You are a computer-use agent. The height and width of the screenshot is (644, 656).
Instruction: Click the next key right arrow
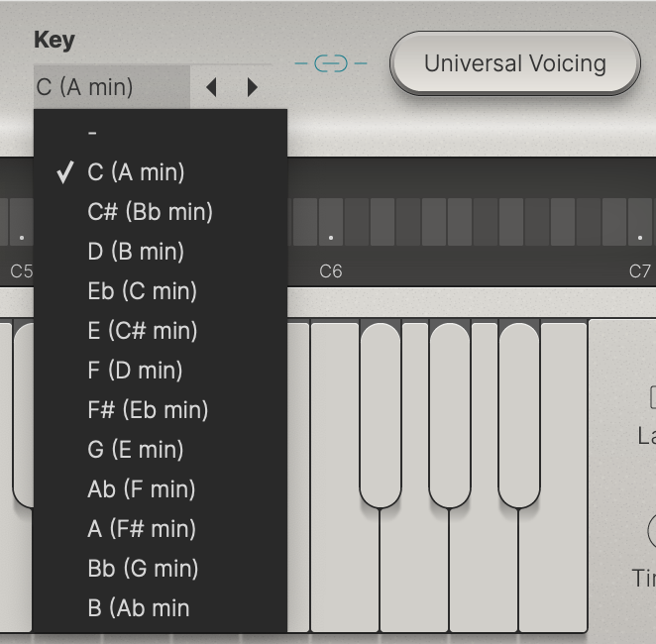(x=252, y=87)
